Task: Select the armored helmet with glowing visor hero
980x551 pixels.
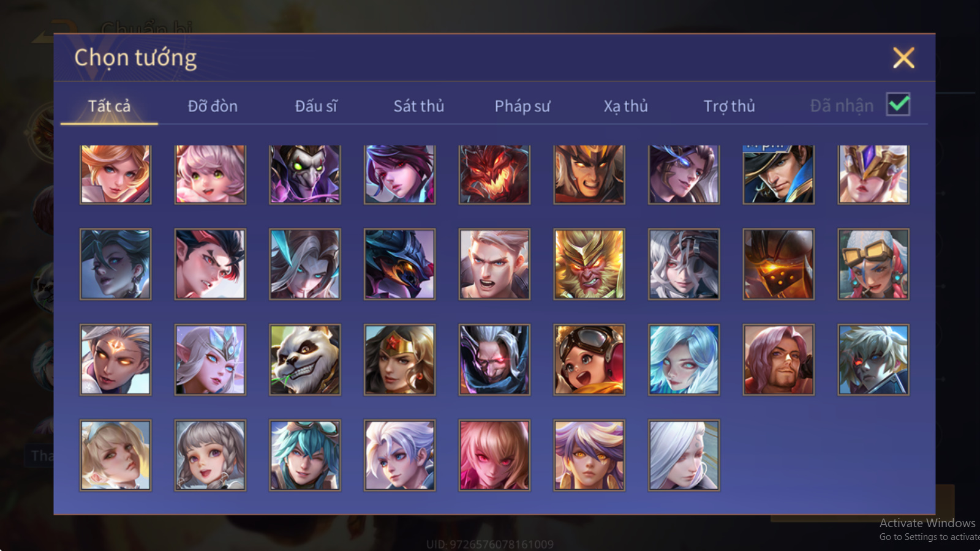Action: pyautogui.click(x=778, y=264)
